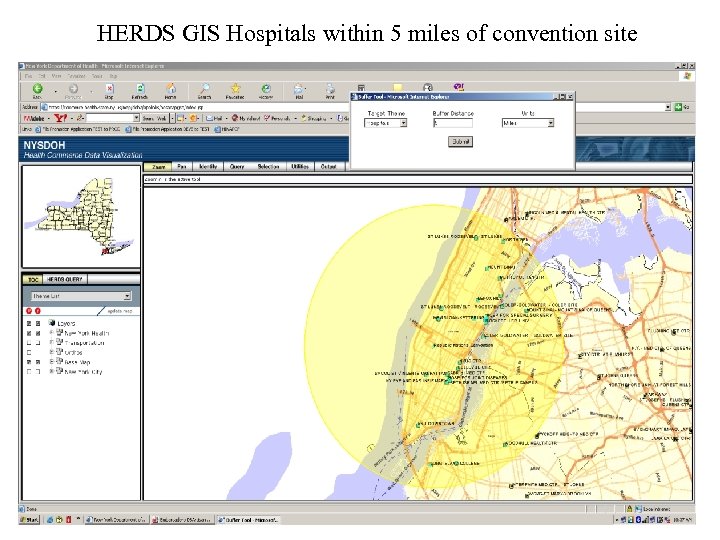Click the Mail envelope toolbar icon
The width and height of the screenshot is (720, 540).
(298, 88)
